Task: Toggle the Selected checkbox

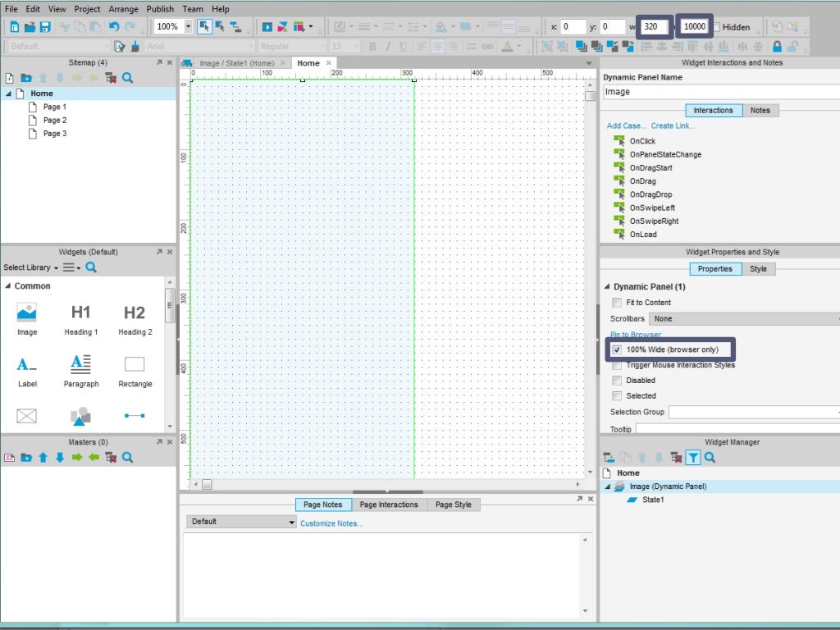Action: [x=617, y=396]
